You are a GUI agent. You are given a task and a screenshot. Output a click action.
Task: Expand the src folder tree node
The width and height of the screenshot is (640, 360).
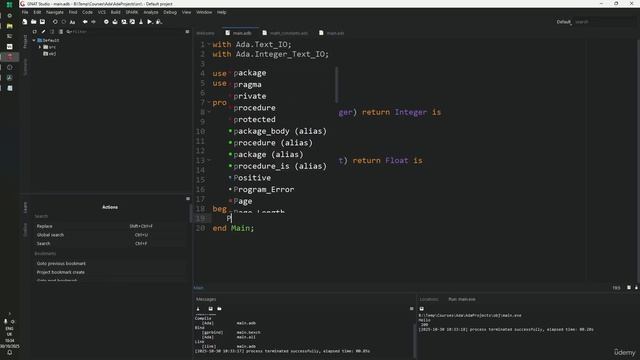point(40,47)
